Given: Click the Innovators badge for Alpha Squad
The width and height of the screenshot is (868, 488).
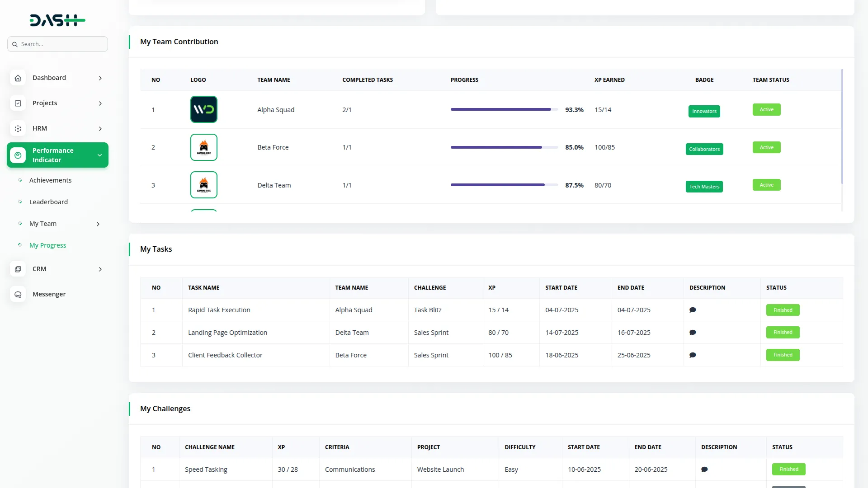Looking at the screenshot, I should point(704,111).
